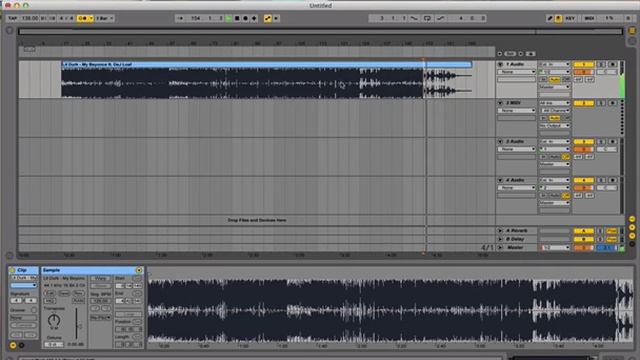Arm the 1 Audio track for recording
The height and width of the screenshot is (360, 640).
(x=612, y=64)
